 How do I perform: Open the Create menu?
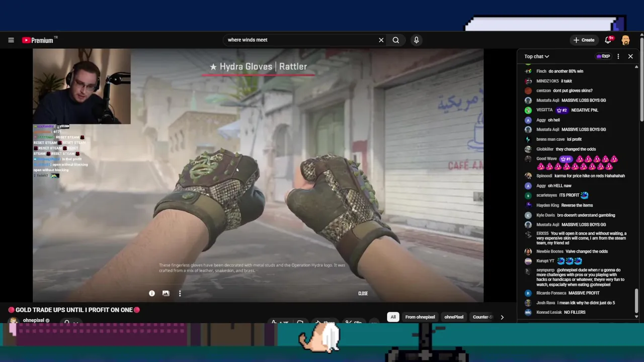(584, 40)
